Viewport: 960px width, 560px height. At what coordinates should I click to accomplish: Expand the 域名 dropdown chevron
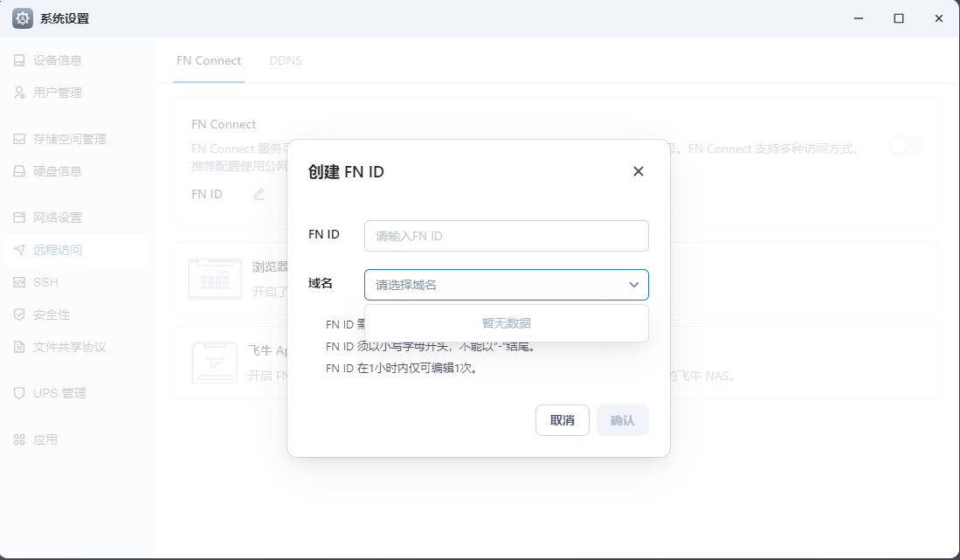pyautogui.click(x=633, y=285)
